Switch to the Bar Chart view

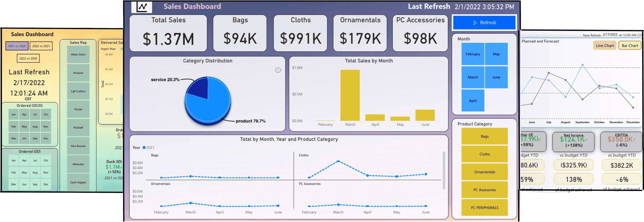tap(630, 45)
